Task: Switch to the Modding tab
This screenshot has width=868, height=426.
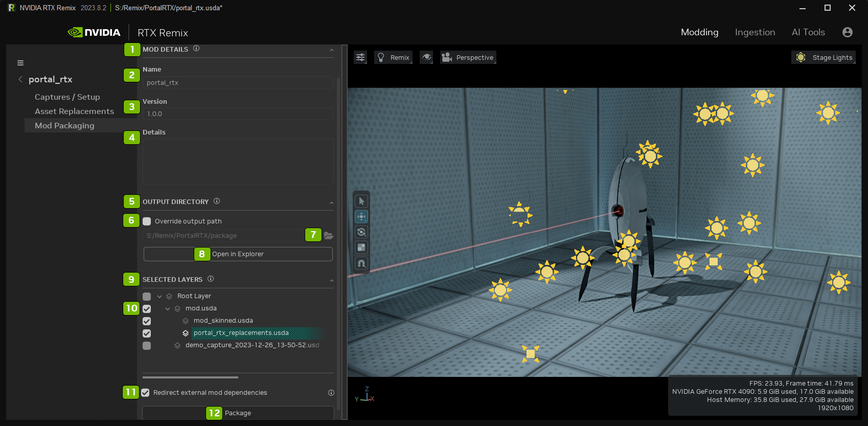Action: [700, 32]
